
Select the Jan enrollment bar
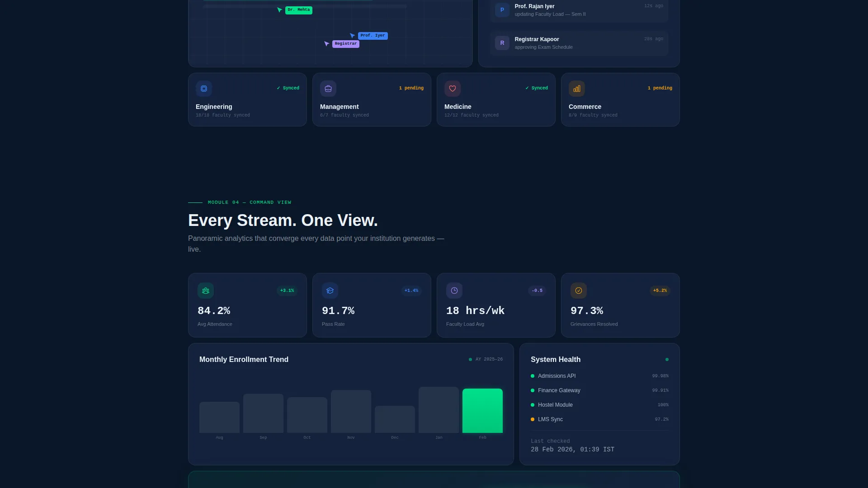tap(439, 410)
